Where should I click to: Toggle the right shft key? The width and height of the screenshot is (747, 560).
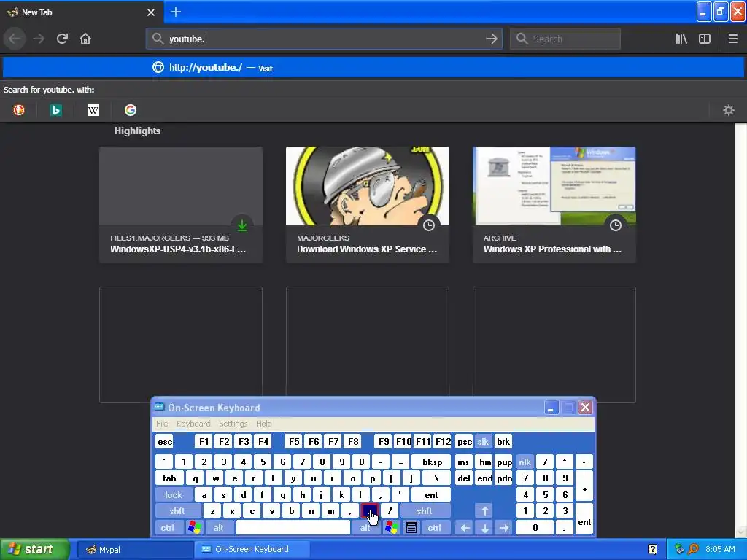425,511
